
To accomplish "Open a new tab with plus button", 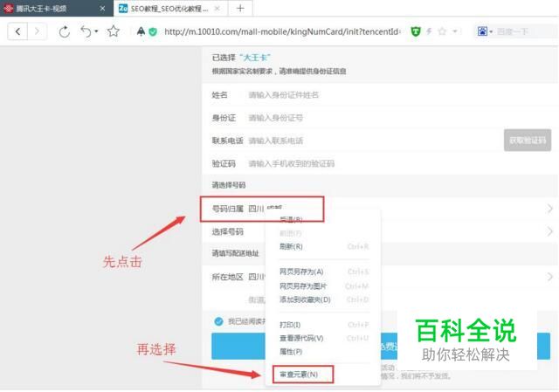I will pos(240,8).
